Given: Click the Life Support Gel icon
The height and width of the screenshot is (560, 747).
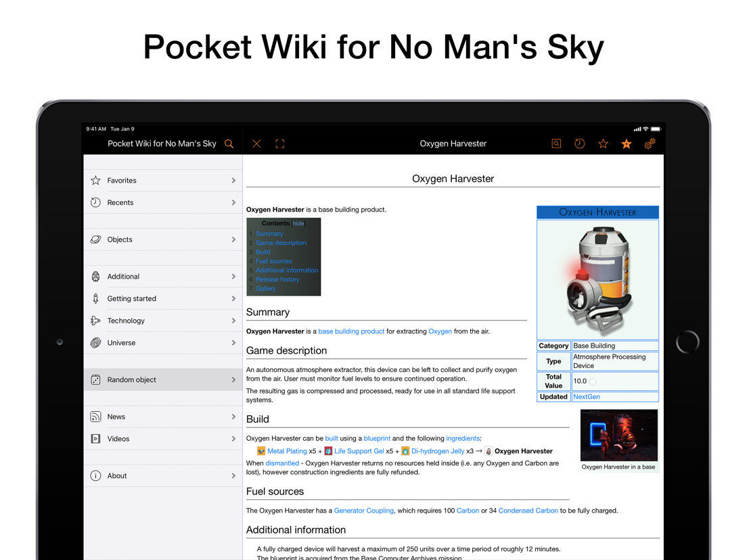Looking at the screenshot, I should click(x=328, y=451).
